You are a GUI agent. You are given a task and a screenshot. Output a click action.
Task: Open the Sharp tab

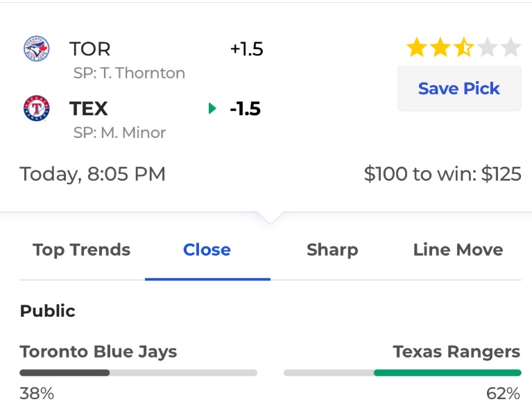332,250
